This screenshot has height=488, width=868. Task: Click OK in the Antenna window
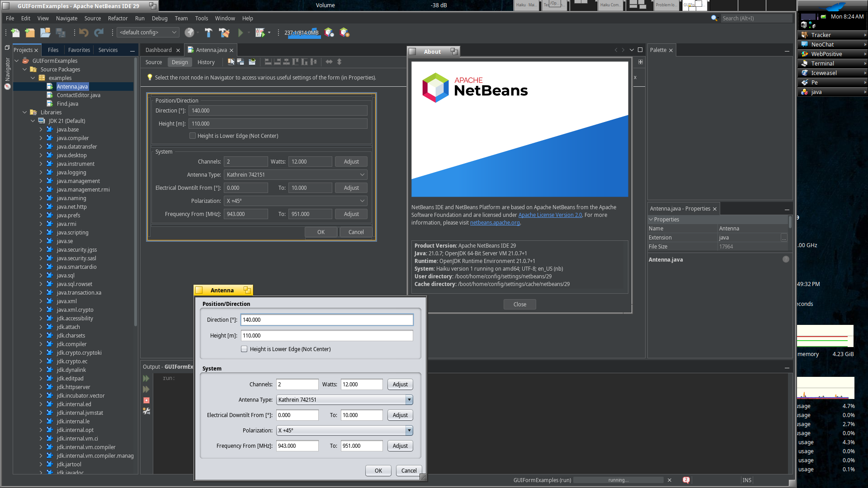378,471
